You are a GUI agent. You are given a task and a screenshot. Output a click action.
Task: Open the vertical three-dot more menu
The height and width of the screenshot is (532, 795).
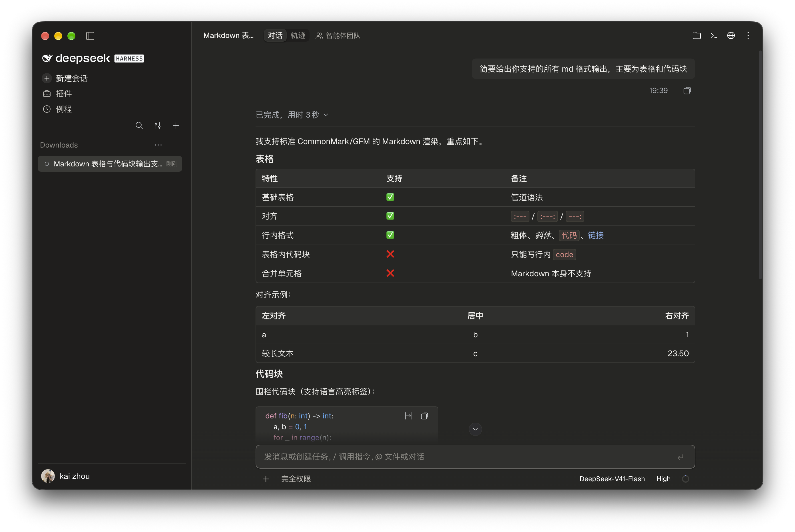748,36
